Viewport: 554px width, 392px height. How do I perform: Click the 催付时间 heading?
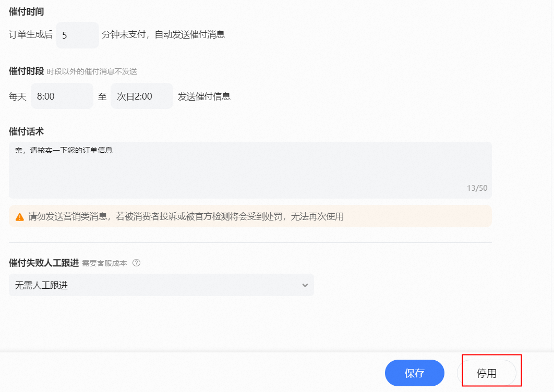[x=27, y=11]
